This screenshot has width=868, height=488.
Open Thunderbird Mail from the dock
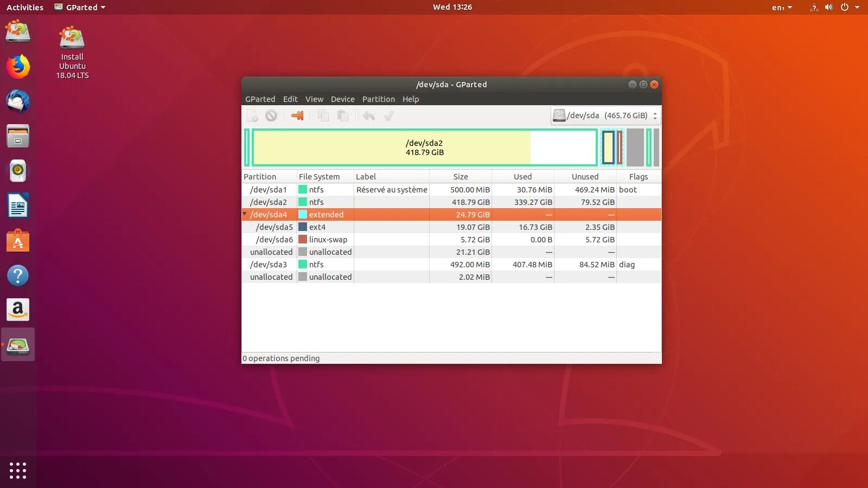click(x=18, y=101)
